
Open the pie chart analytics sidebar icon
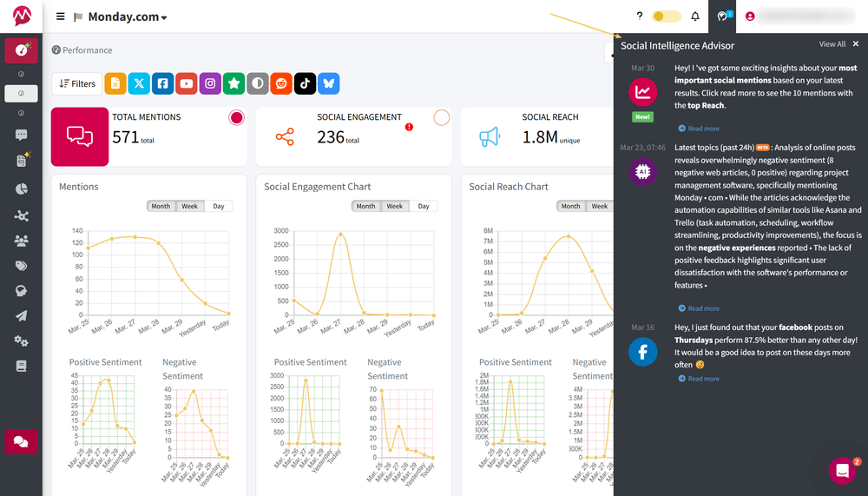22,189
